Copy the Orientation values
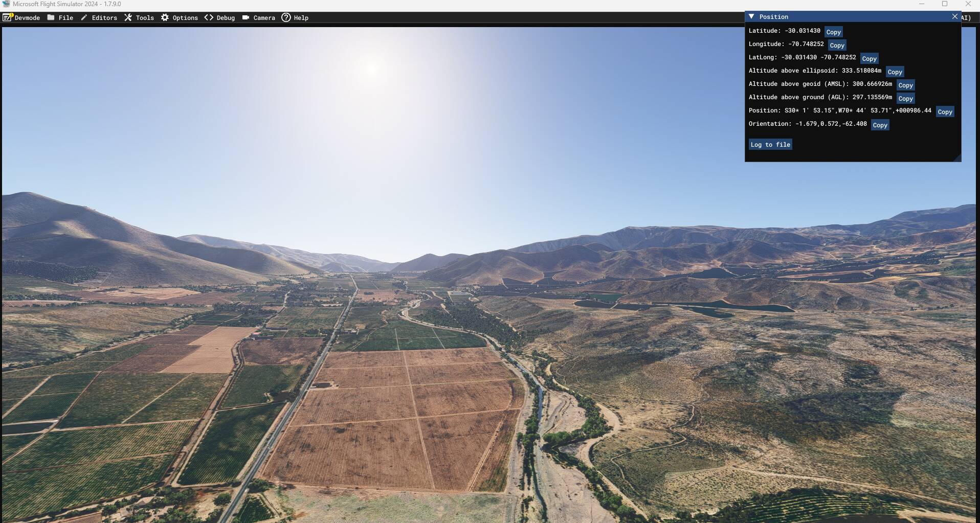Image resolution: width=980 pixels, height=523 pixels. [x=880, y=125]
